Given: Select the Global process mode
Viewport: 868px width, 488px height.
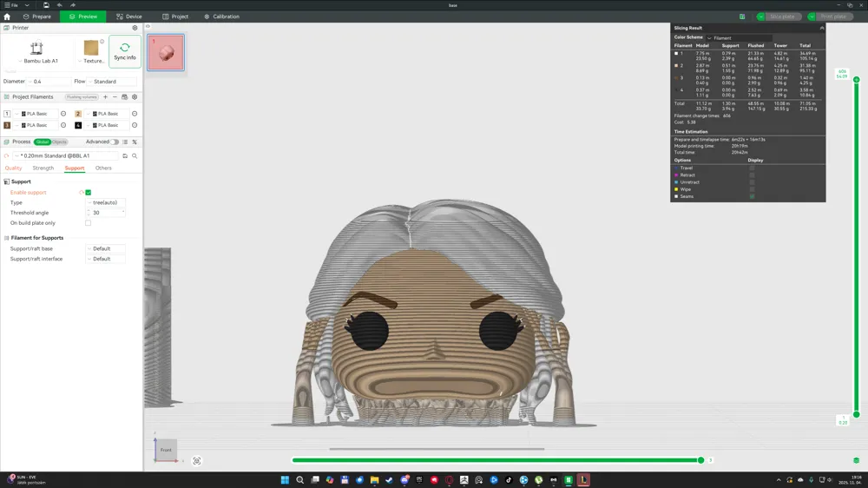Looking at the screenshot, I should 42,142.
